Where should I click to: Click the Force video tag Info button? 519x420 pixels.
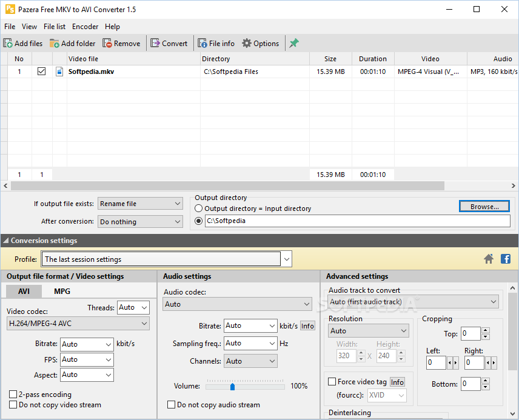click(x=397, y=382)
